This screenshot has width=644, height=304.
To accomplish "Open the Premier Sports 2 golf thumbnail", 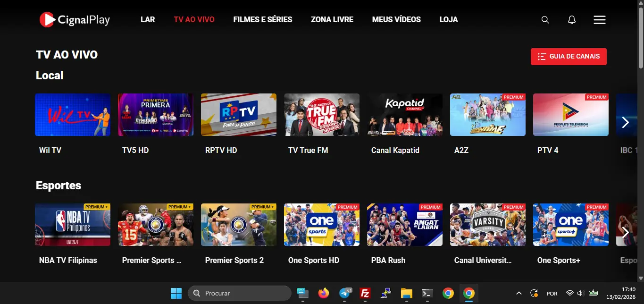I will click(239, 225).
